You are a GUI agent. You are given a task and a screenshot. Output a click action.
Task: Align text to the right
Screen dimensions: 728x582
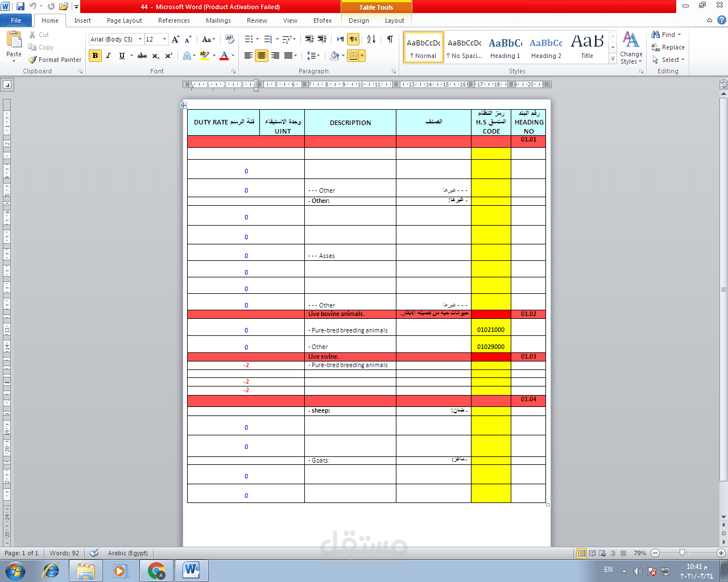pos(275,56)
